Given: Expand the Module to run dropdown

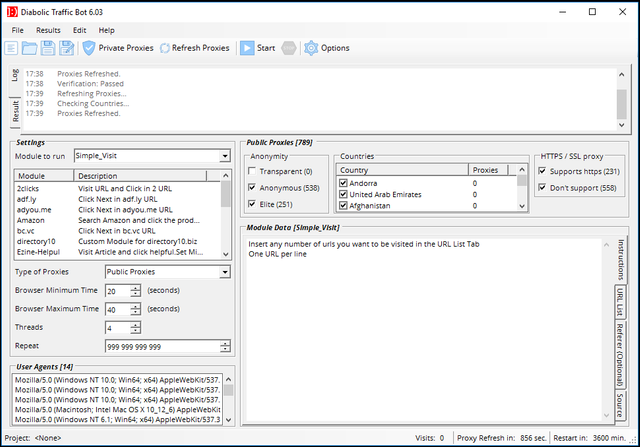Looking at the screenshot, I should point(225,156).
